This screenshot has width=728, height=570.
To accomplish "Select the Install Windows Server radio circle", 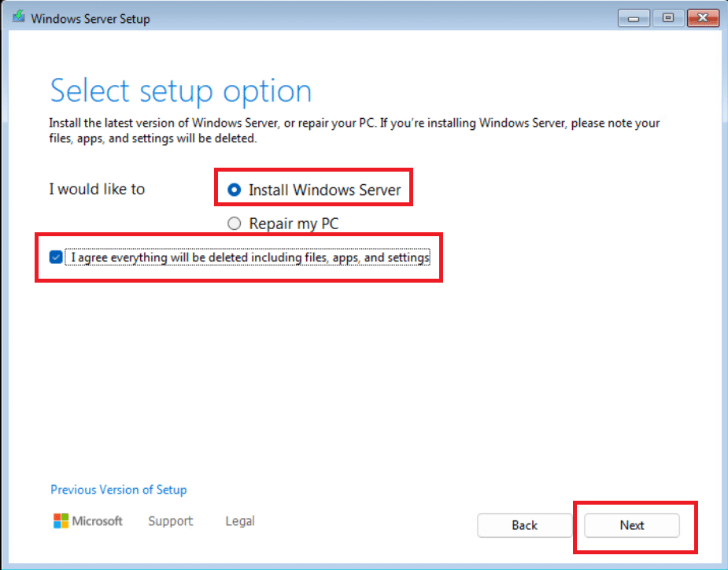I will pos(234,190).
